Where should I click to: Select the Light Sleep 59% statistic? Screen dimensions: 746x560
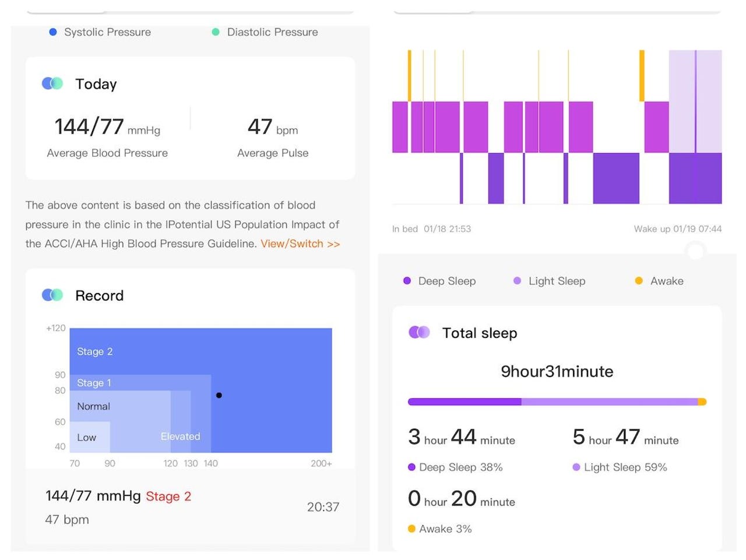point(625,467)
